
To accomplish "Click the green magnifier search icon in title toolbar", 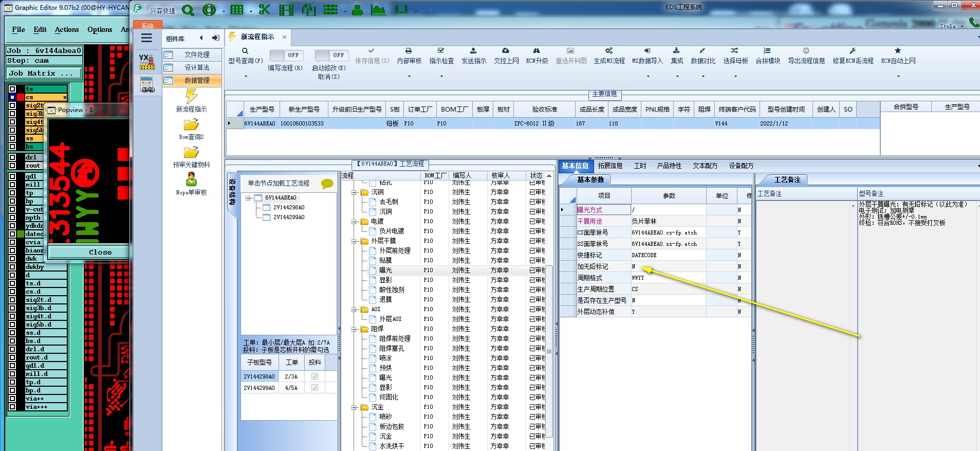I will [x=188, y=10].
